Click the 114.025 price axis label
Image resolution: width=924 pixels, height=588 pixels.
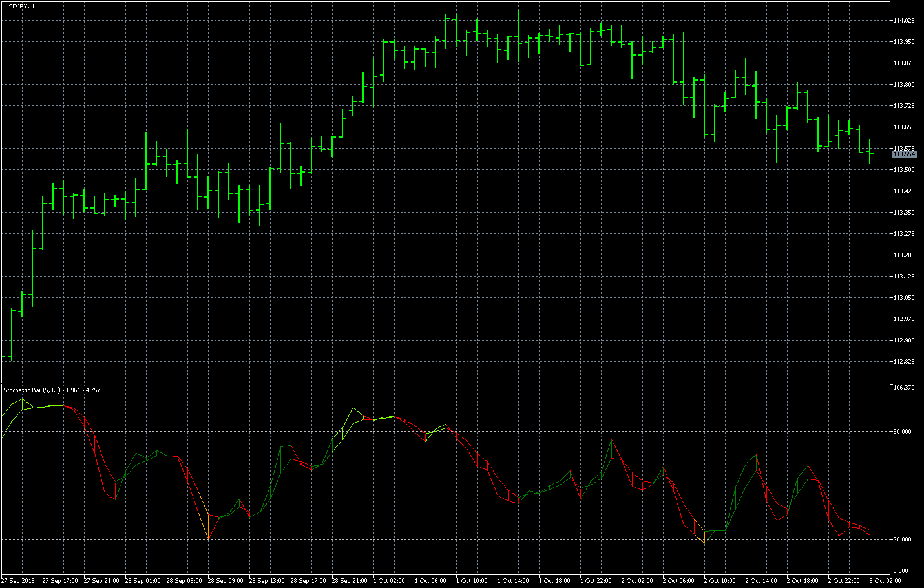(x=904, y=21)
